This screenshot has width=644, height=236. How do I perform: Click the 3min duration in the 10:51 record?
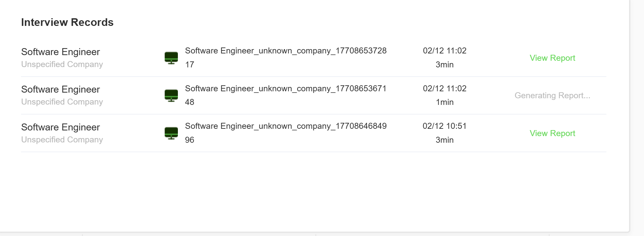445,140
